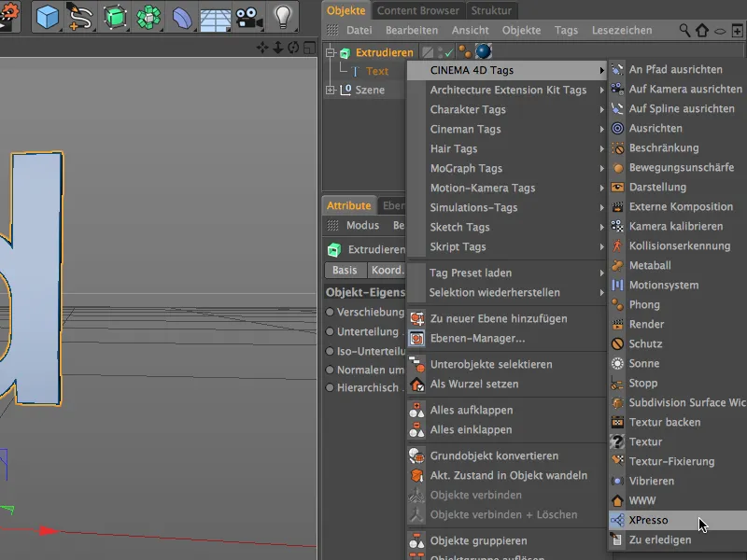
Task: Select the Extrudieren object row
Action: click(x=384, y=52)
